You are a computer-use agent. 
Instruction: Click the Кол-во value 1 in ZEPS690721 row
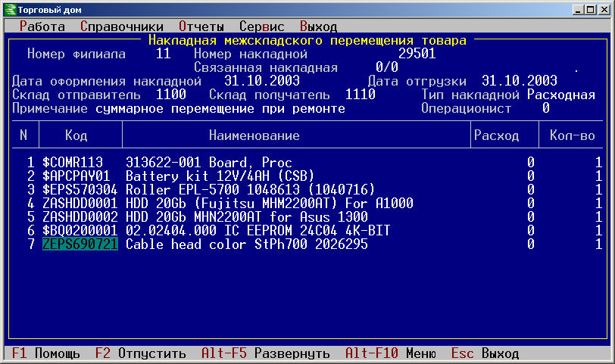click(598, 244)
